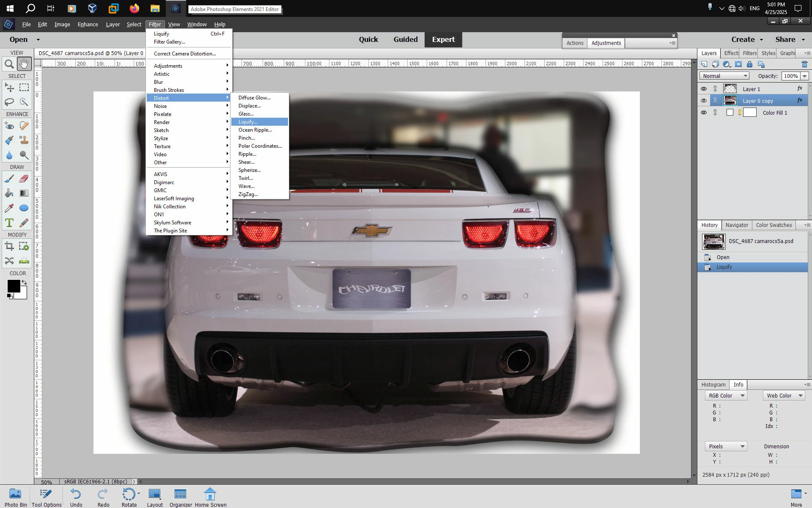Hide Layer 1 with eye icon
812x508 pixels.
pos(704,89)
